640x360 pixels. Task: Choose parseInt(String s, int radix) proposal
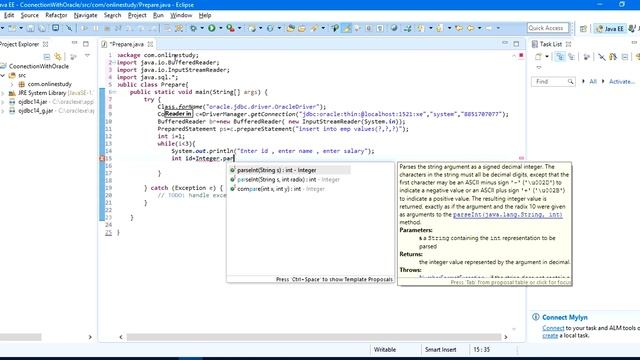tap(289, 180)
